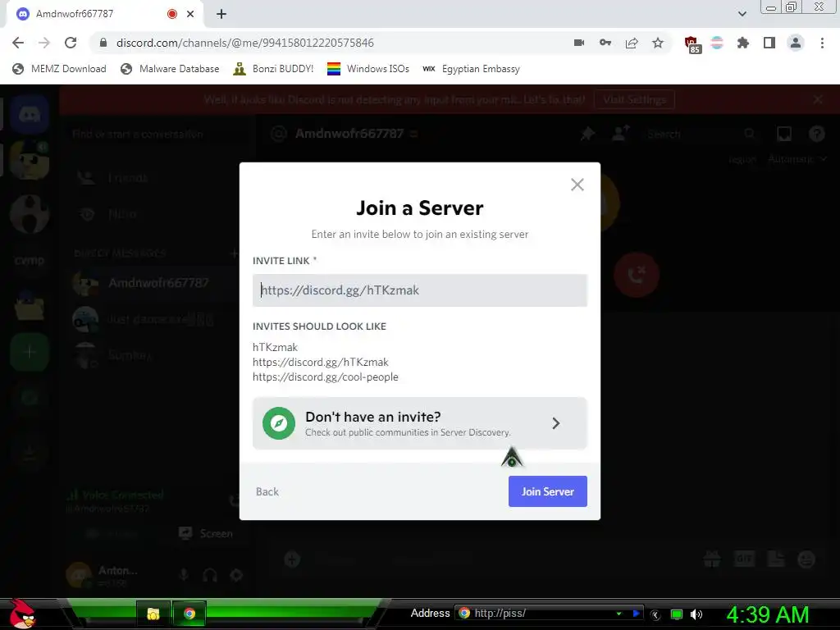Click the browser back arrow
840x630 pixels.
tap(18, 43)
